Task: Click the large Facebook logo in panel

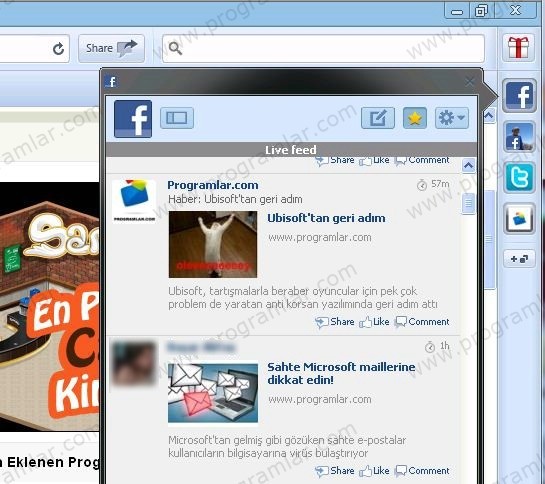Action: point(133,119)
